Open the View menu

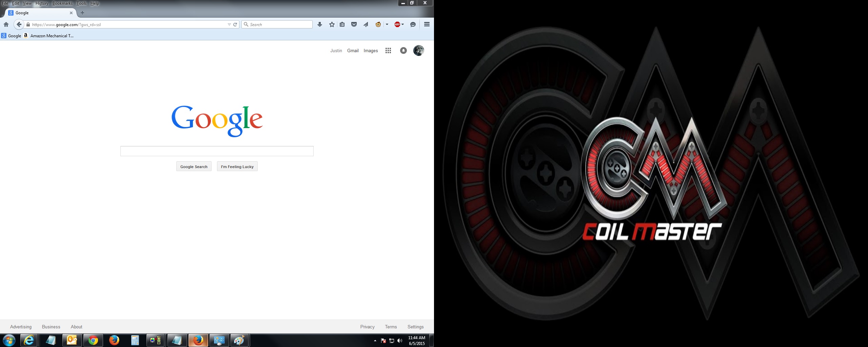[27, 3]
